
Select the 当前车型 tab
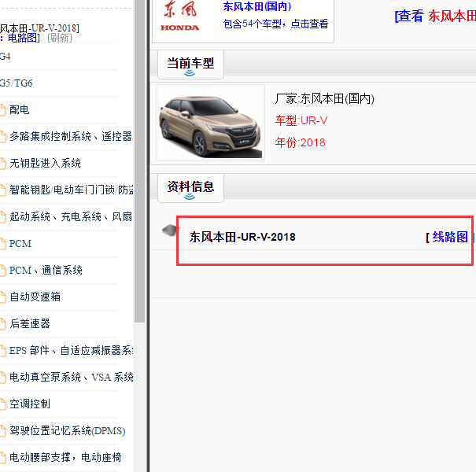point(190,65)
